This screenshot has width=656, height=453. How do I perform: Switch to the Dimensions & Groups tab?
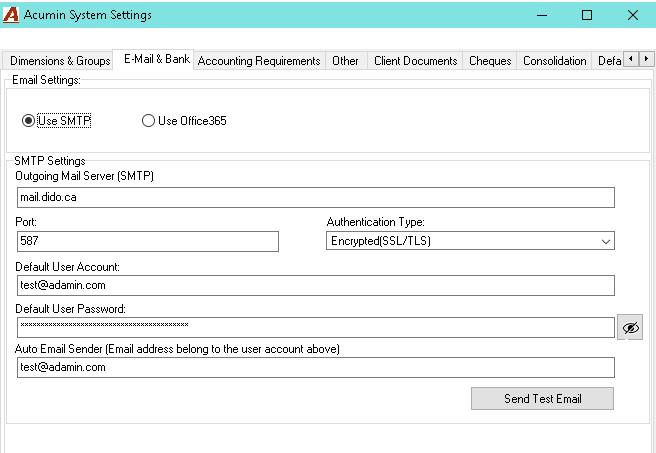tap(58, 61)
